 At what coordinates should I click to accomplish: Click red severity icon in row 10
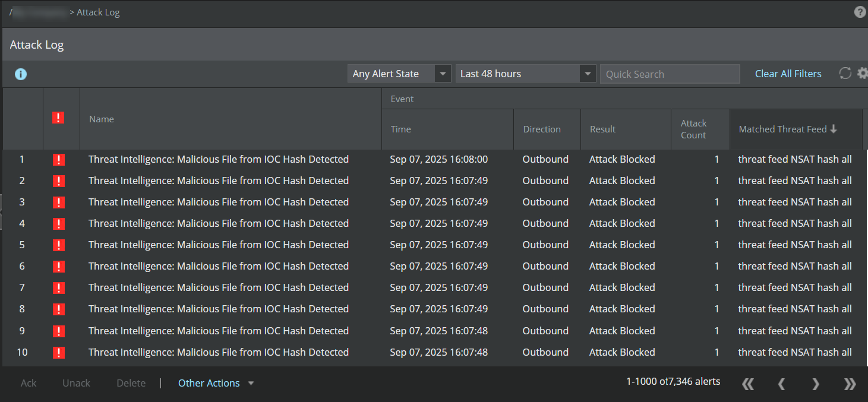58,352
